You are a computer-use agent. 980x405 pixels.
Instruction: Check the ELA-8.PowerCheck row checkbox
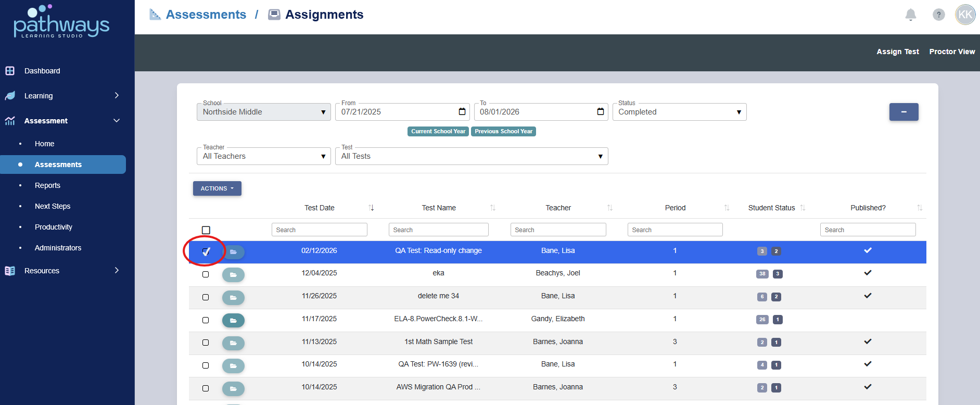coord(206,320)
